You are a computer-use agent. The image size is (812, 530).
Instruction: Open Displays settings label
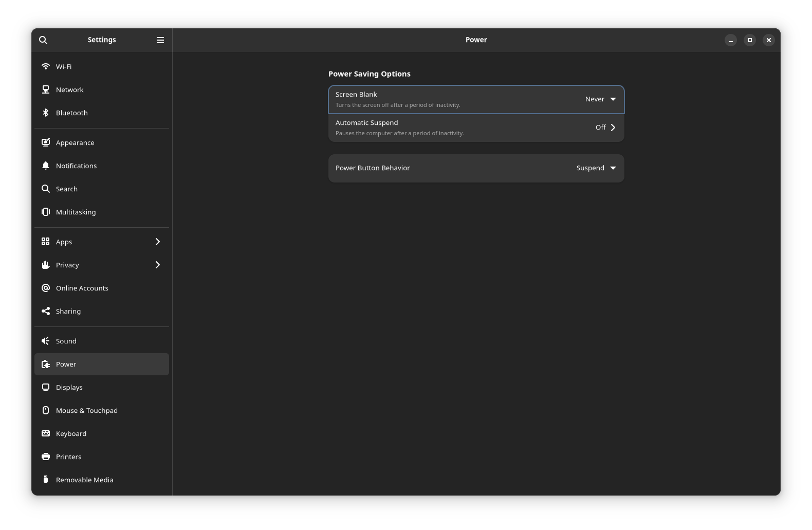click(69, 387)
